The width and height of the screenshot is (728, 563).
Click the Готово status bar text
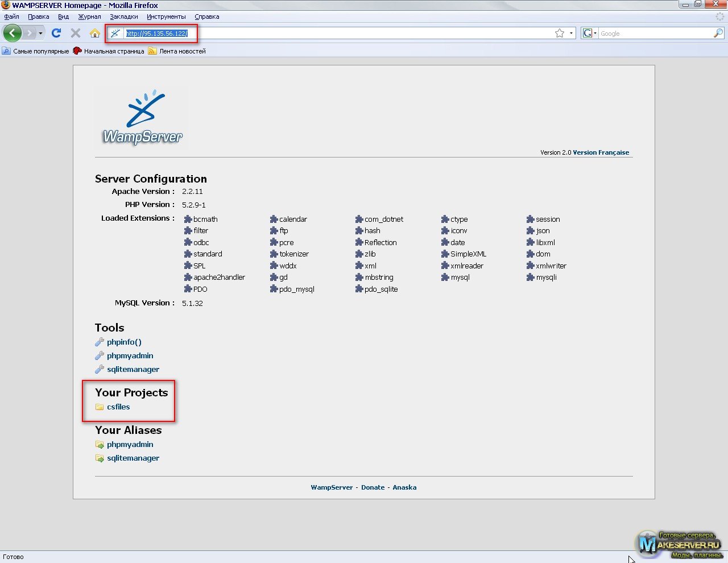[x=13, y=557]
